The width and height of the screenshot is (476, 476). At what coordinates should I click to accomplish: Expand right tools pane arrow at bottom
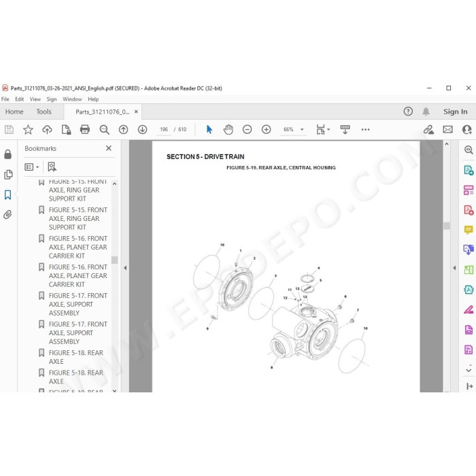[x=469, y=386]
